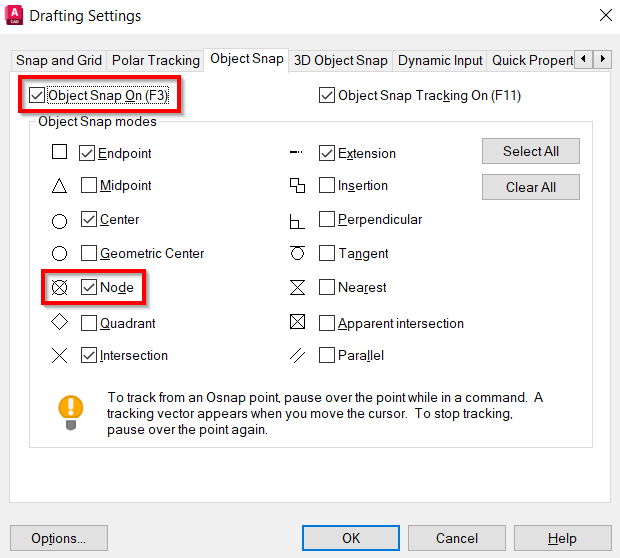This screenshot has height=558, width=620.
Task: Click the Tangent snap marker icon
Action: 297,253
